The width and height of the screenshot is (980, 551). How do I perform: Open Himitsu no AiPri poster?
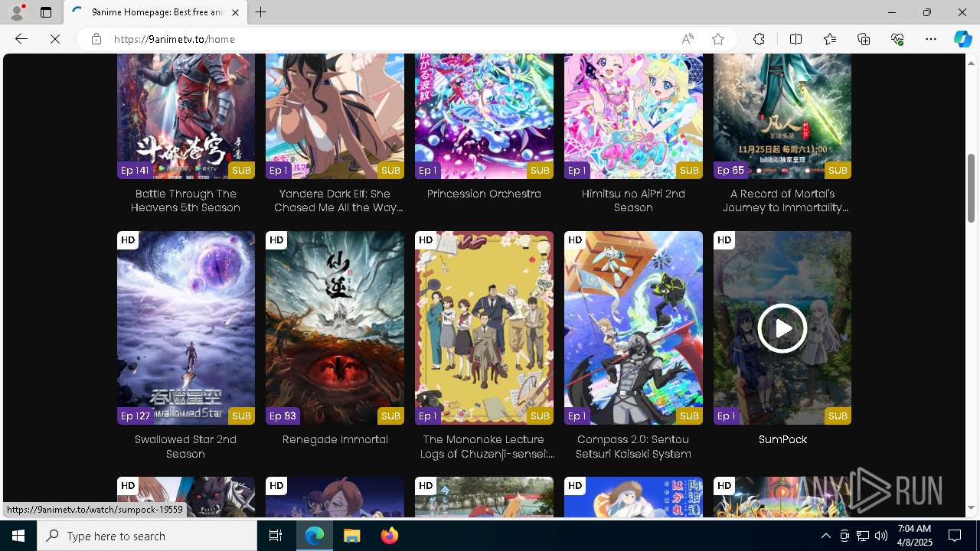pyautogui.click(x=633, y=116)
